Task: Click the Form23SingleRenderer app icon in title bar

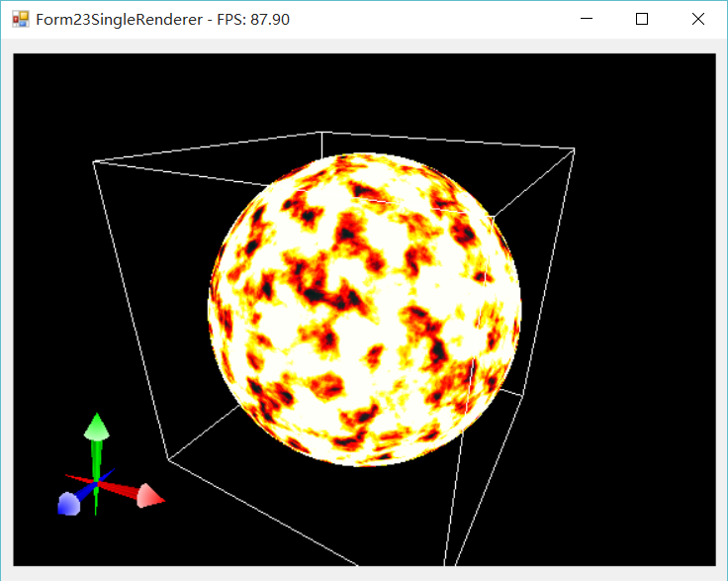Action: pyautogui.click(x=21, y=19)
